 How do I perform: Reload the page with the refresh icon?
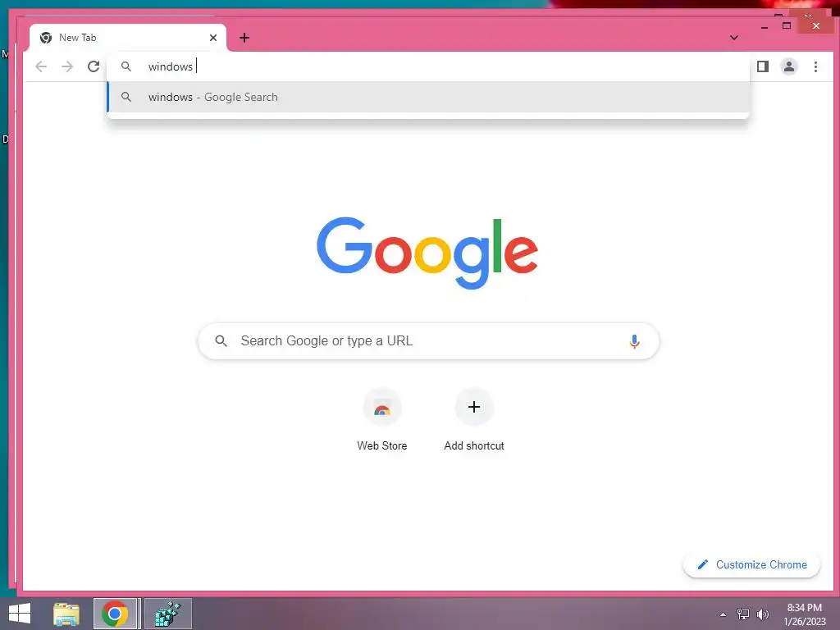pyautogui.click(x=94, y=66)
